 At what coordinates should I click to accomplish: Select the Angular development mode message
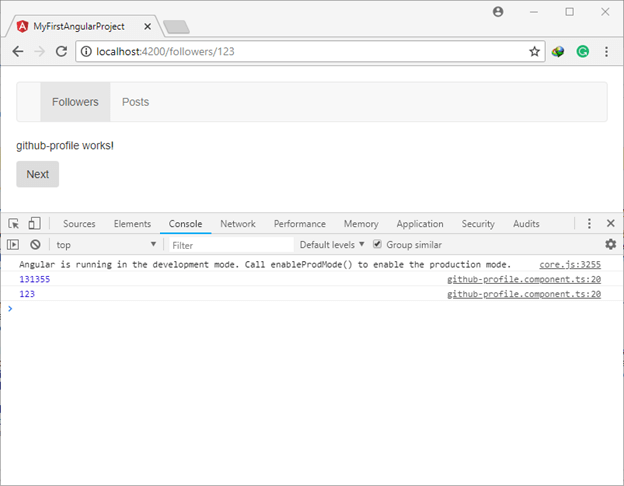[x=265, y=265]
